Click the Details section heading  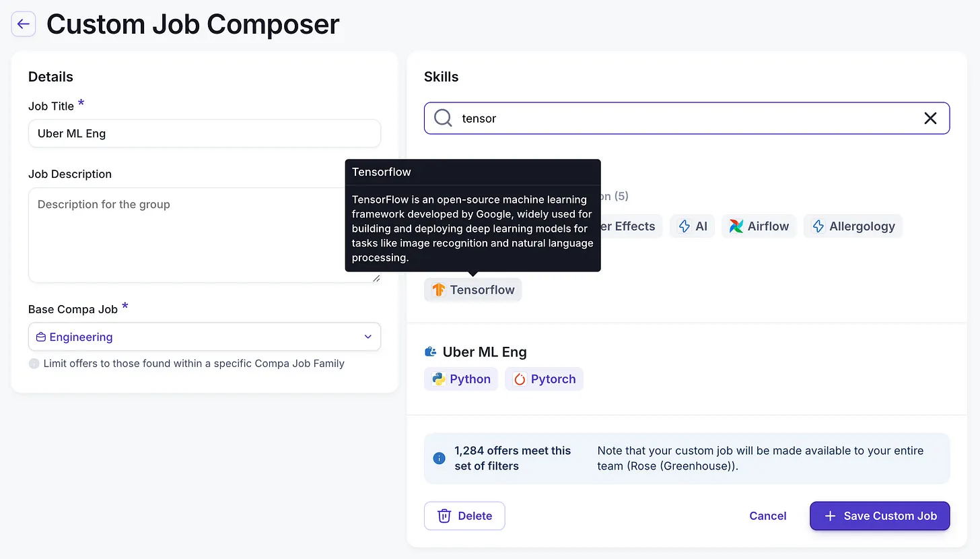pos(50,77)
